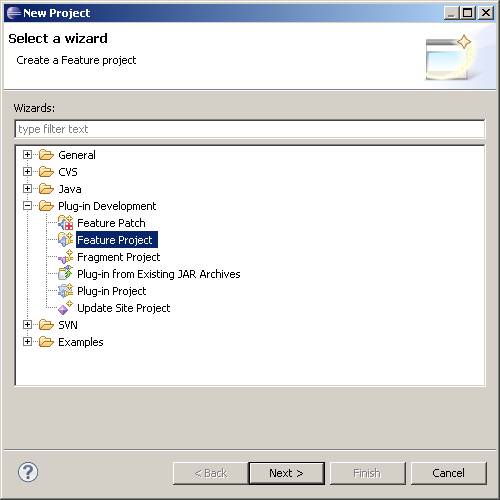Screen dimensions: 500x500
Task: Expand the Java folder node
Action: [x=27, y=189]
